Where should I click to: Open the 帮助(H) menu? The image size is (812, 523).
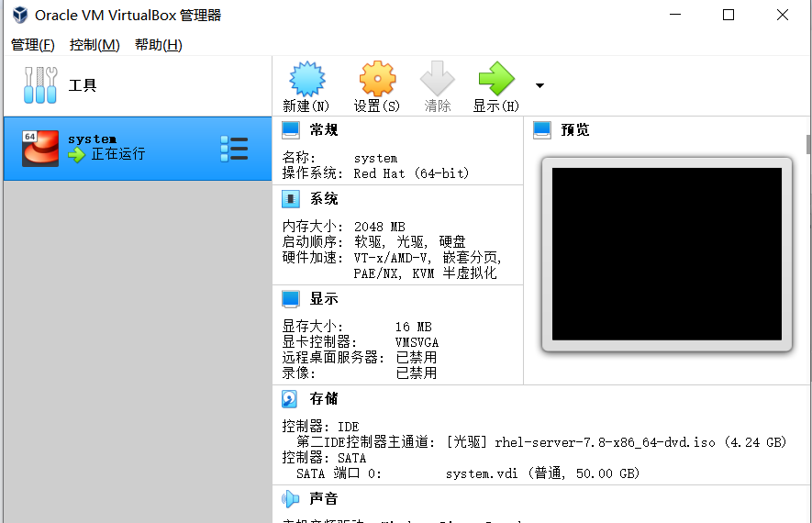coord(159,45)
